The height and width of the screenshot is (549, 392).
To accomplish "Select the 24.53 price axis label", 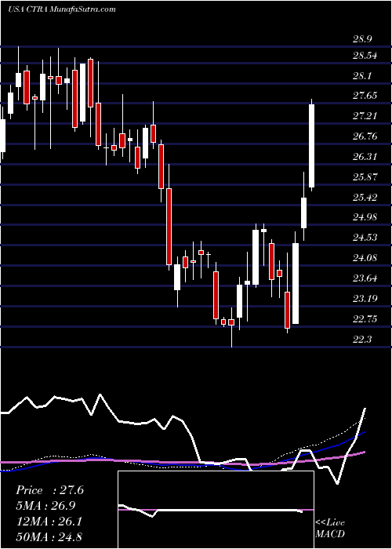I will [x=366, y=238].
